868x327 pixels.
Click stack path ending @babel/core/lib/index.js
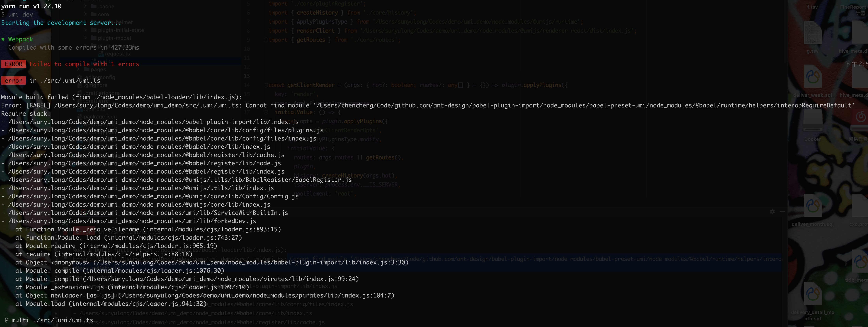pos(136,147)
